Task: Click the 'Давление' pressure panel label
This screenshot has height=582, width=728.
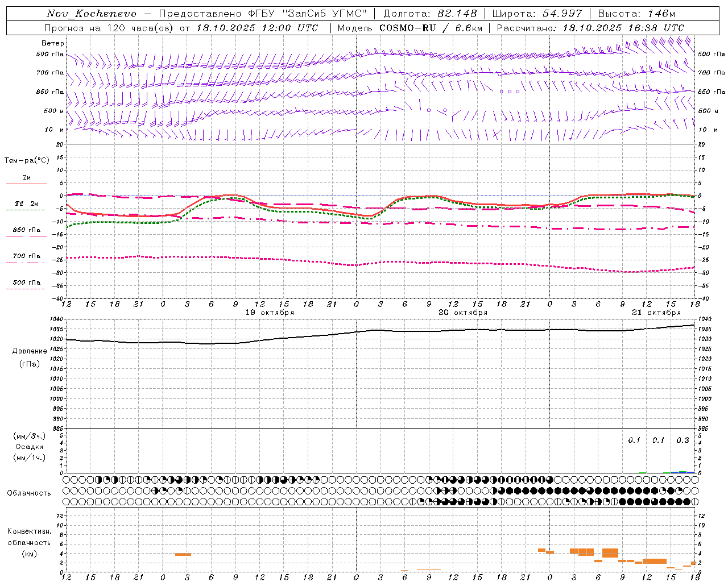Action: click(x=30, y=351)
